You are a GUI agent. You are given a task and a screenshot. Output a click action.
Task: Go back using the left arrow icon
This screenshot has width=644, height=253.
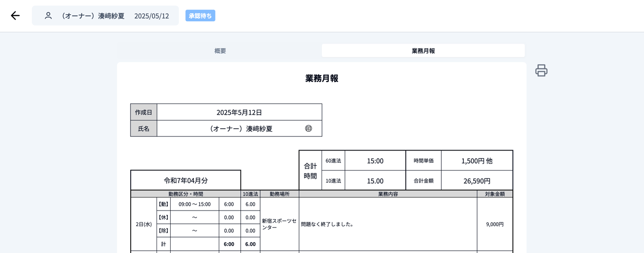15,16
